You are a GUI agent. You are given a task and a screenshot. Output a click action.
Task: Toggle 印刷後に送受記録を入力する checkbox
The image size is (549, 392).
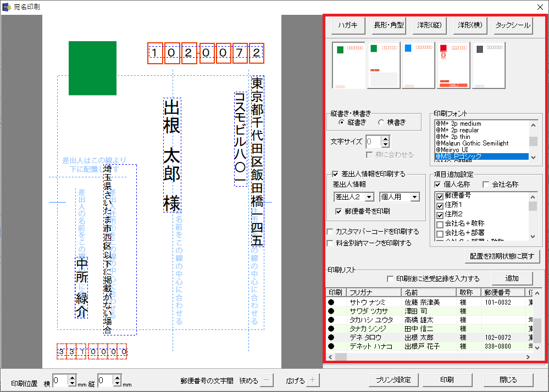tap(390, 279)
